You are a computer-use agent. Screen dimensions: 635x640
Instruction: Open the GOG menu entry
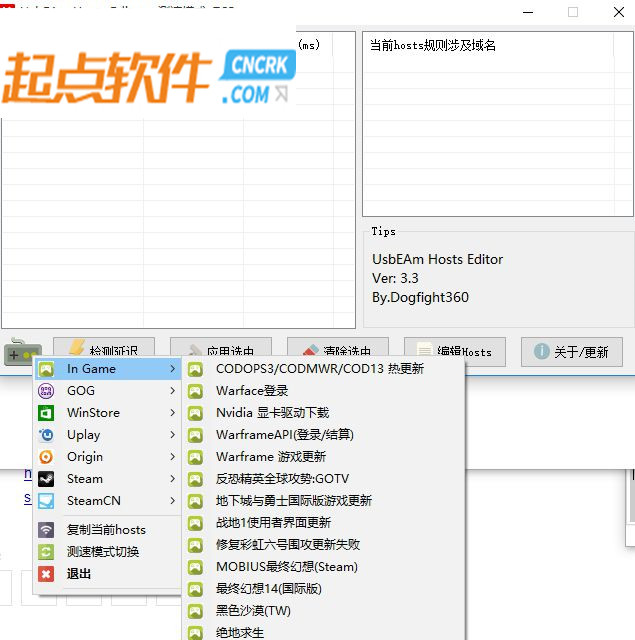(x=108, y=391)
